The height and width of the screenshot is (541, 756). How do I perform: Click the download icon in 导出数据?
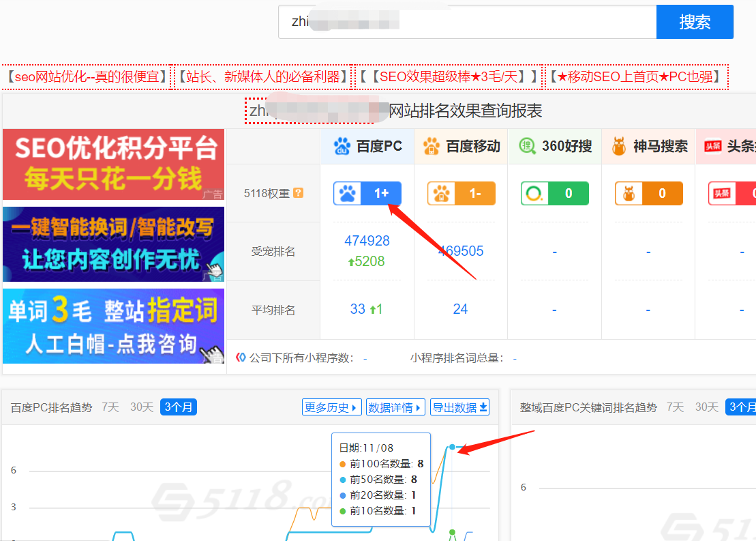pyautogui.click(x=483, y=408)
